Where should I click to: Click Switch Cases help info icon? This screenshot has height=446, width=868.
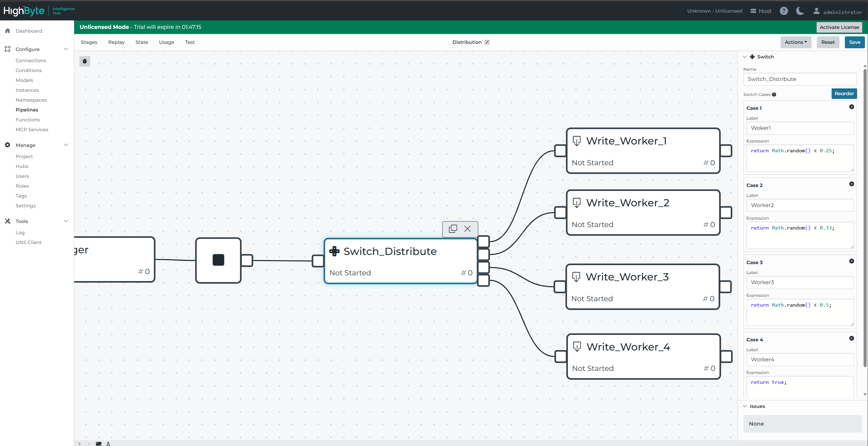(x=774, y=95)
